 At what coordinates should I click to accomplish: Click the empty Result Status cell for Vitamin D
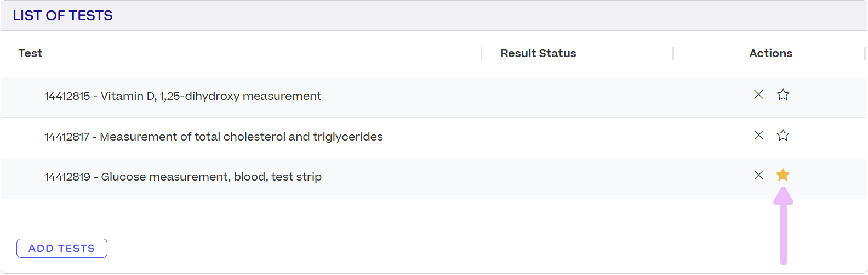[x=578, y=97]
